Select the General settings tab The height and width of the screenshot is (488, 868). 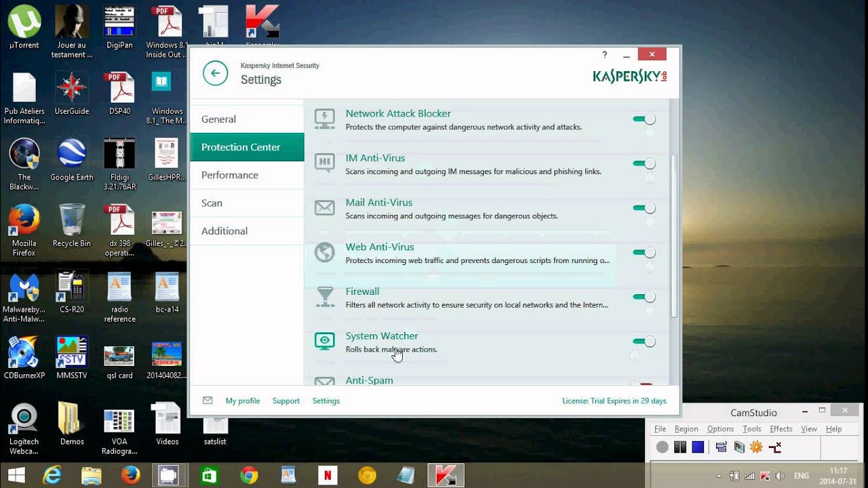coord(247,119)
